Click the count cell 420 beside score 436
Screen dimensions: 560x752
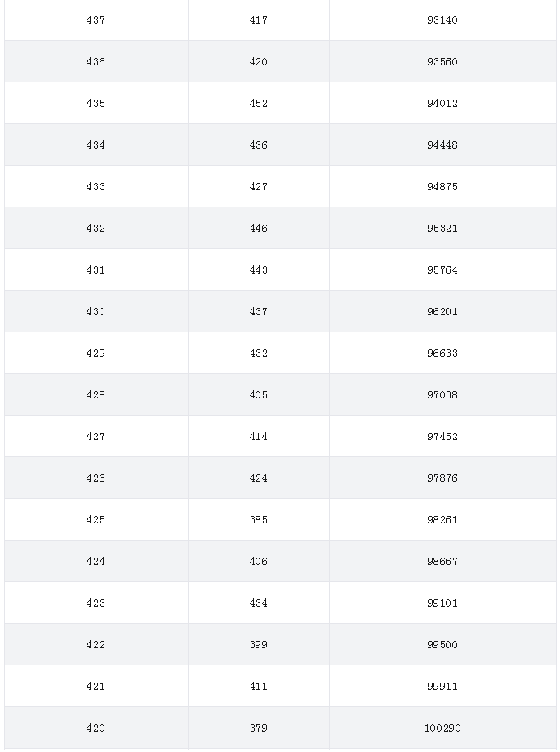point(259,62)
